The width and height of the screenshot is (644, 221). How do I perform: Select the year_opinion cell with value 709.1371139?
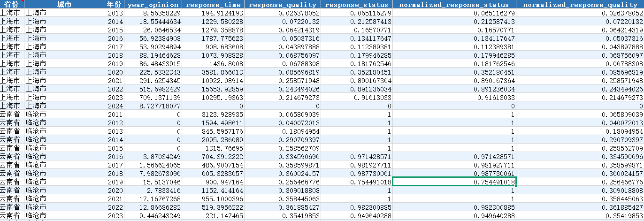coord(153,98)
